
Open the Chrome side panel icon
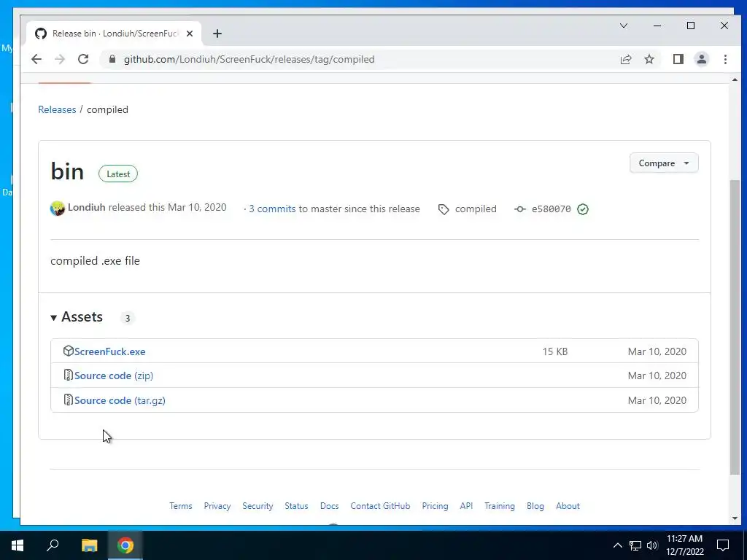point(678,59)
